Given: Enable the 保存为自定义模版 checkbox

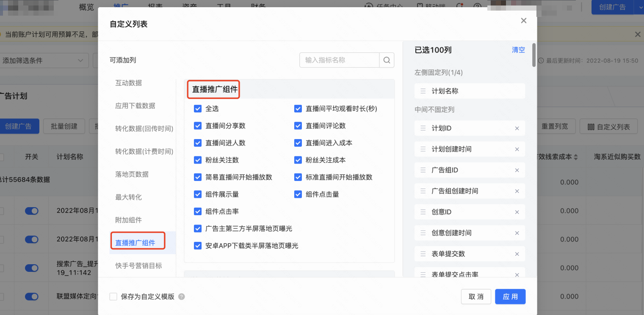Looking at the screenshot, I should (113, 297).
